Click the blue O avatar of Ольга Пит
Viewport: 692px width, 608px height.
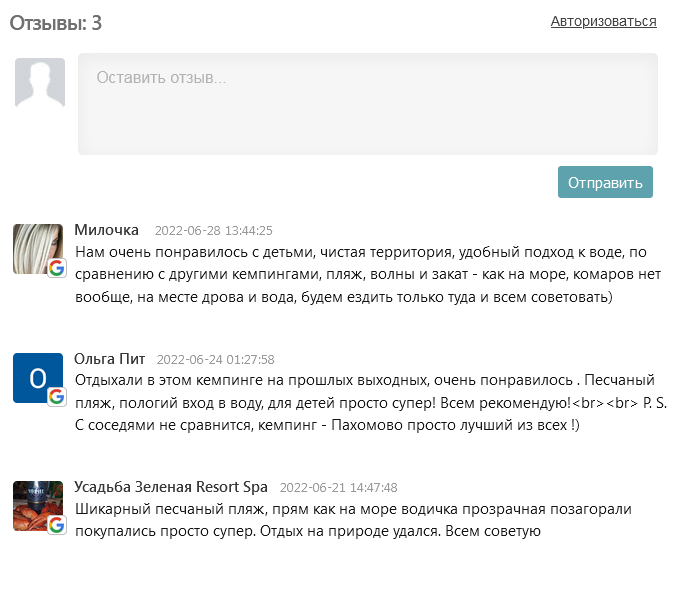tap(36, 376)
